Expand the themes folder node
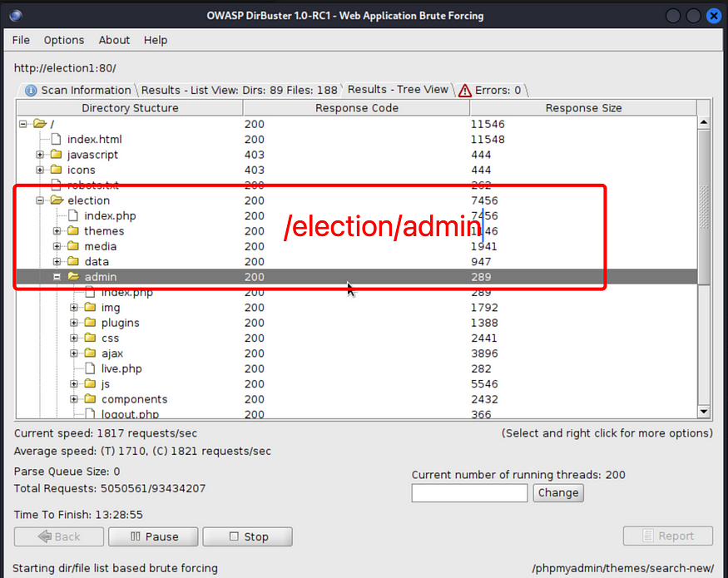 pyautogui.click(x=57, y=231)
